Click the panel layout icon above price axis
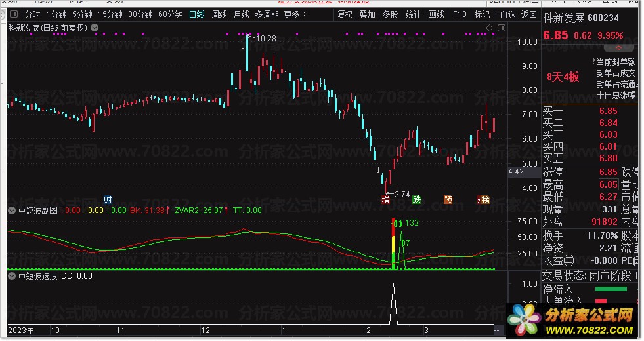This screenshot has height=341, width=644. (x=502, y=28)
